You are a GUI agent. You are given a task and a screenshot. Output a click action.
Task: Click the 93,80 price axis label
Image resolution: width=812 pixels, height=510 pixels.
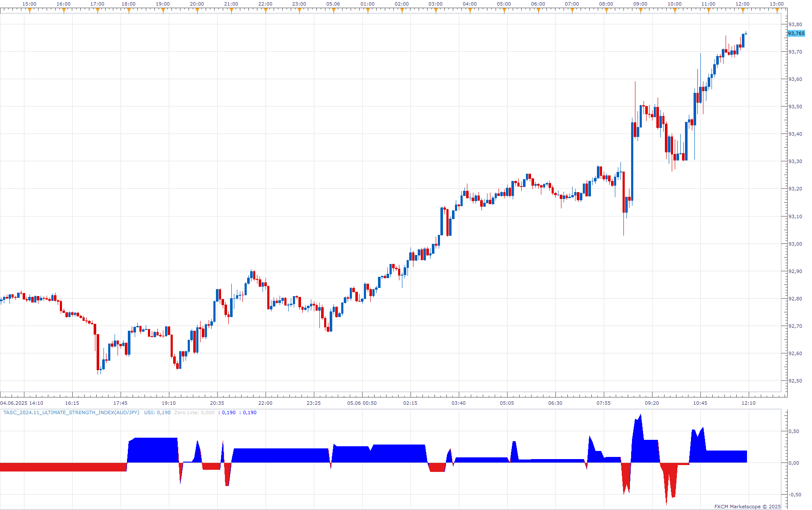[795, 24]
